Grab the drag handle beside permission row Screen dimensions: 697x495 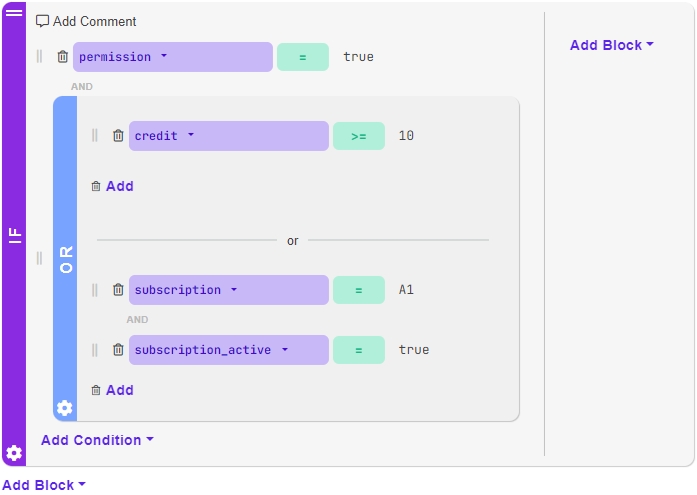pyautogui.click(x=40, y=57)
